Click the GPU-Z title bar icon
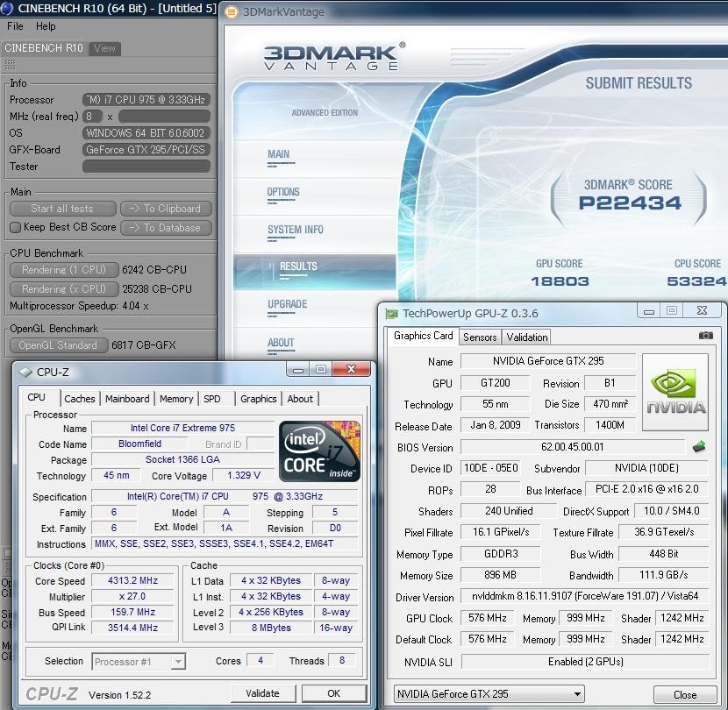 390,313
